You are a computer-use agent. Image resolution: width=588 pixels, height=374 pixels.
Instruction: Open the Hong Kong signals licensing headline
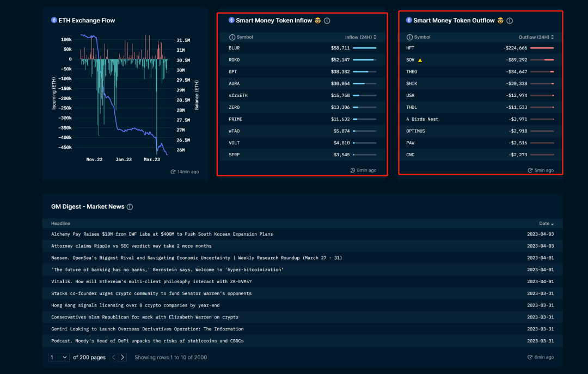click(136, 305)
